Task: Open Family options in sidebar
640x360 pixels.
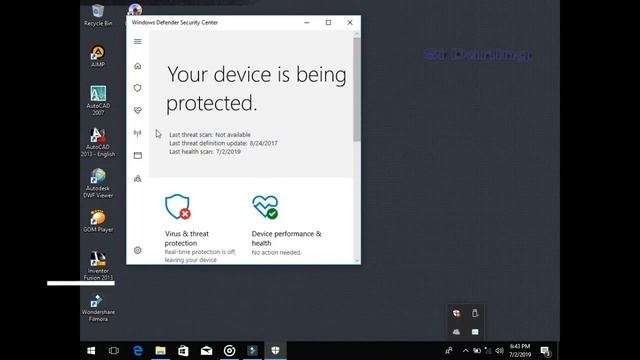Action: (138, 179)
